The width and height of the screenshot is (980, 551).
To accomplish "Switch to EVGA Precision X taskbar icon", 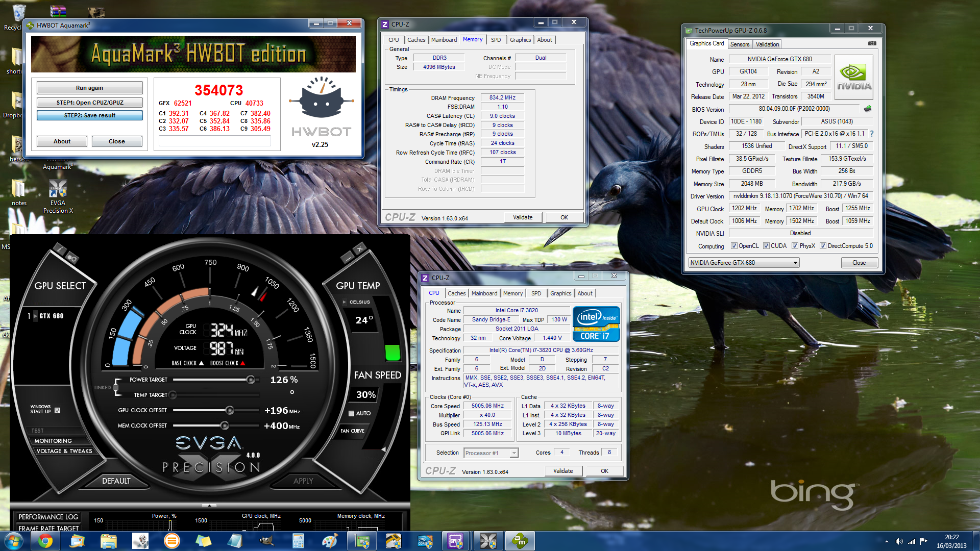I will tap(487, 541).
